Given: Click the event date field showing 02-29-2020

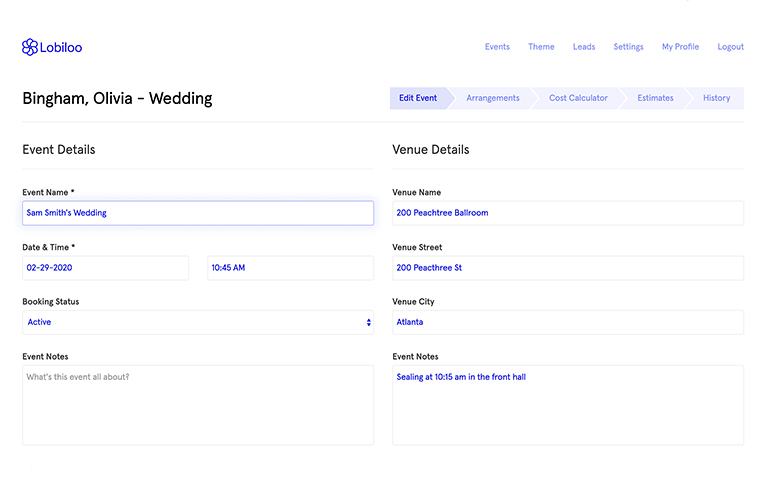Looking at the screenshot, I should click(105, 268).
